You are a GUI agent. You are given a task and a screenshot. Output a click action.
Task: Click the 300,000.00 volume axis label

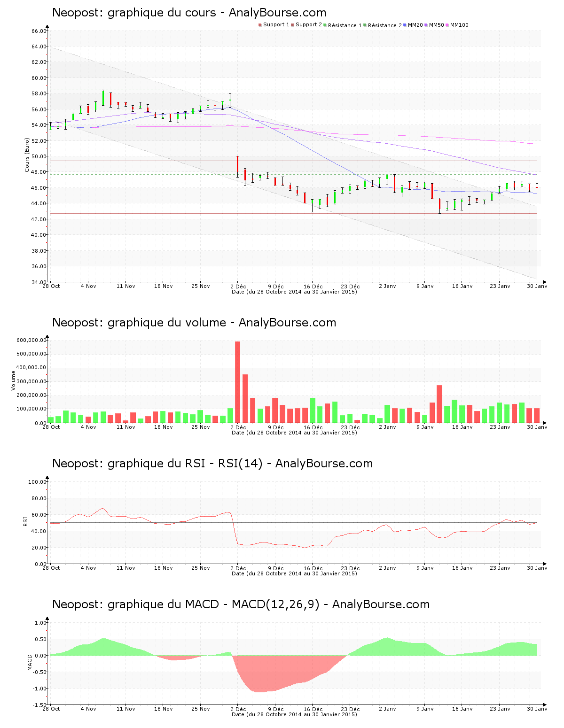point(31,382)
